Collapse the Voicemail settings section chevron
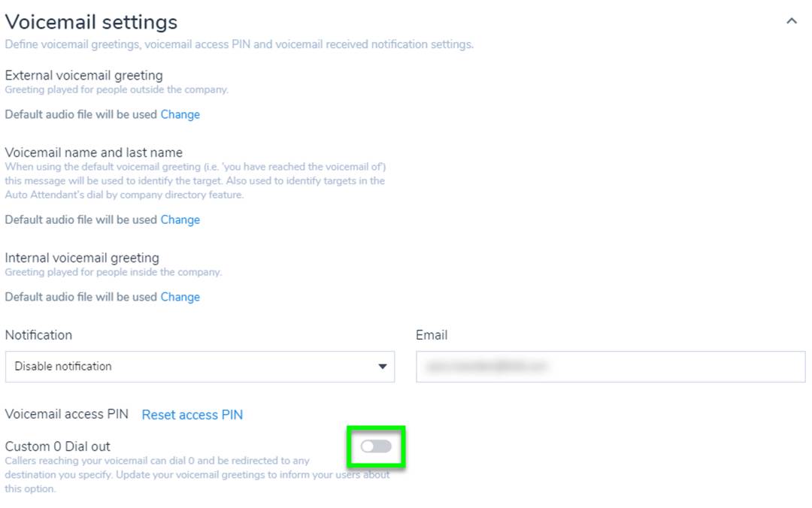812x508 pixels. coord(791,22)
